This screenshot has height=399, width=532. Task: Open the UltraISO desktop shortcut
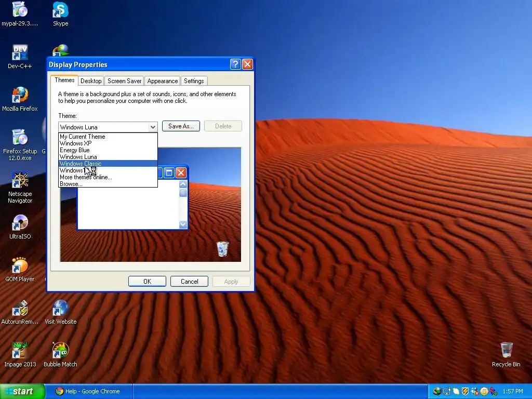coord(20,227)
